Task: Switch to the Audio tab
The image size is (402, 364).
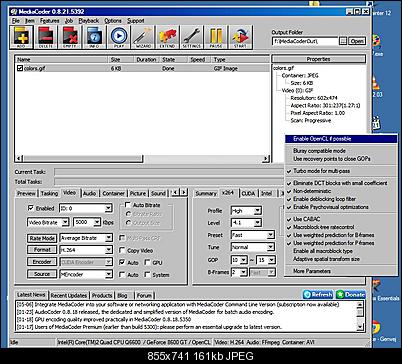Action: pyautogui.click(x=89, y=193)
